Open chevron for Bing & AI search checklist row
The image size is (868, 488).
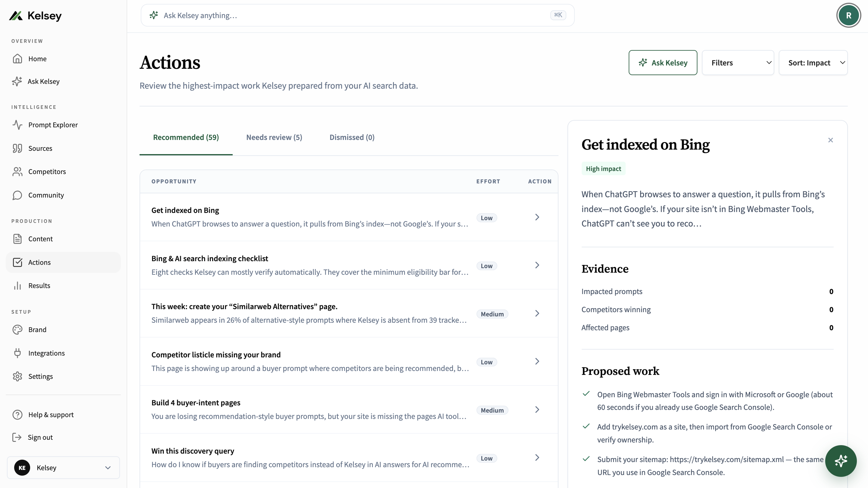pos(537,265)
